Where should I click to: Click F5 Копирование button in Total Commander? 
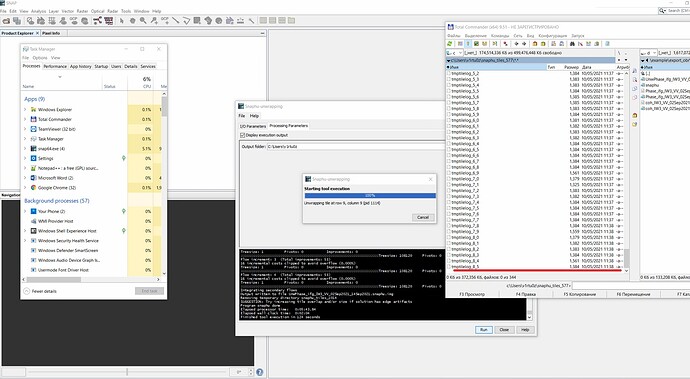coord(580,294)
